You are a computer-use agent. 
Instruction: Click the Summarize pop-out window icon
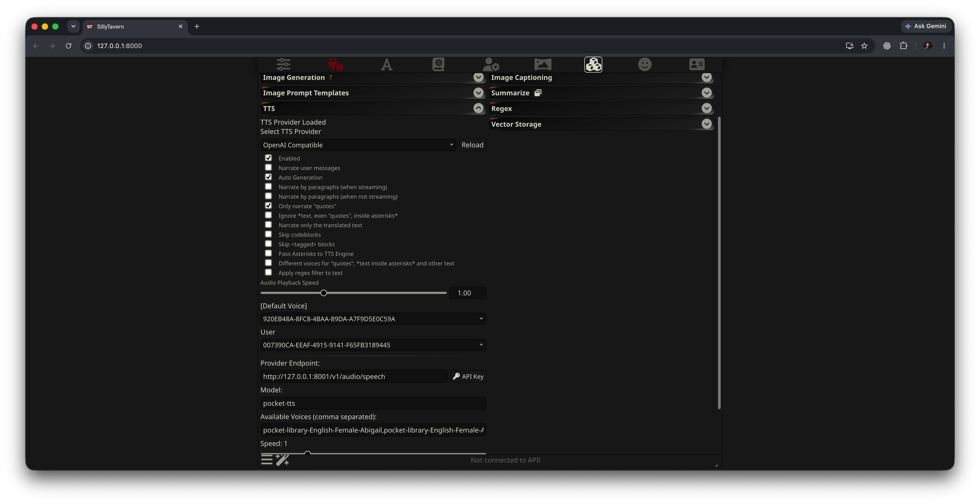click(x=537, y=93)
